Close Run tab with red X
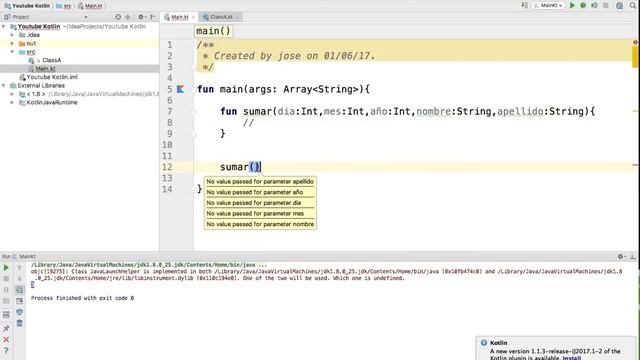This screenshot has height=360, width=640. [6, 340]
